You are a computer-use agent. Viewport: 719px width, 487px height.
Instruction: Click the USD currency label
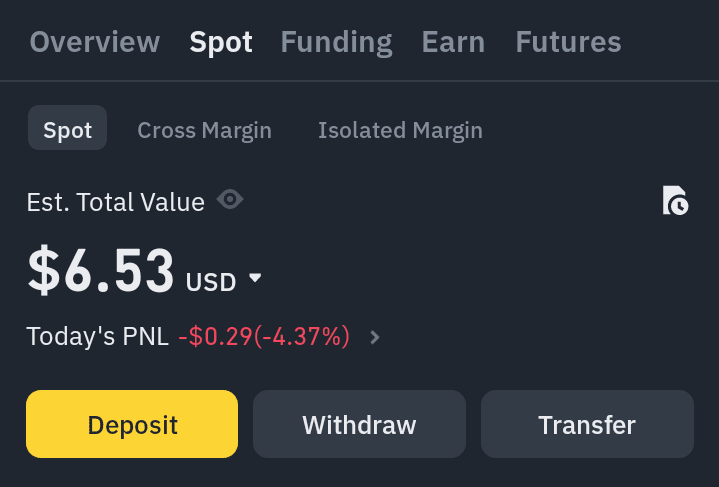(x=211, y=282)
